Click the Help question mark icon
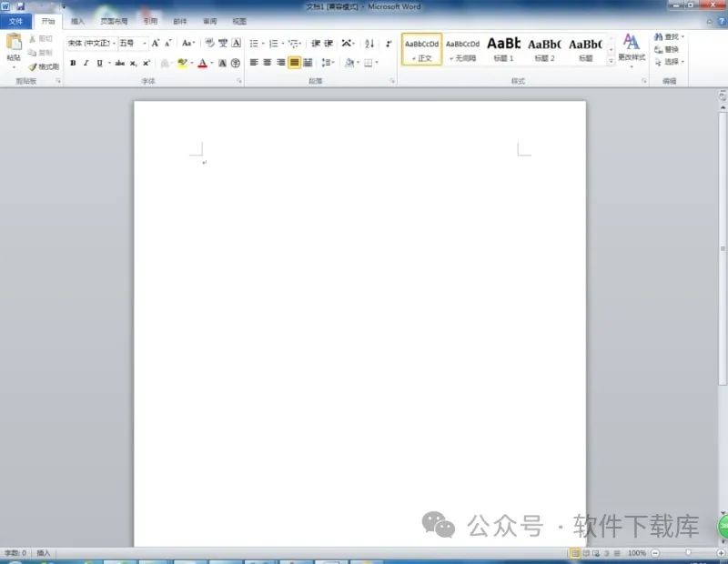 (722, 21)
